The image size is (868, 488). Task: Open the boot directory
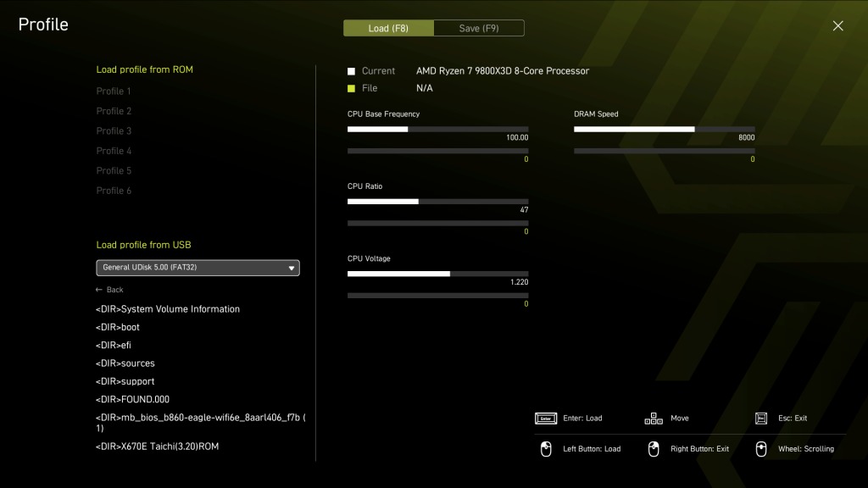117,328
